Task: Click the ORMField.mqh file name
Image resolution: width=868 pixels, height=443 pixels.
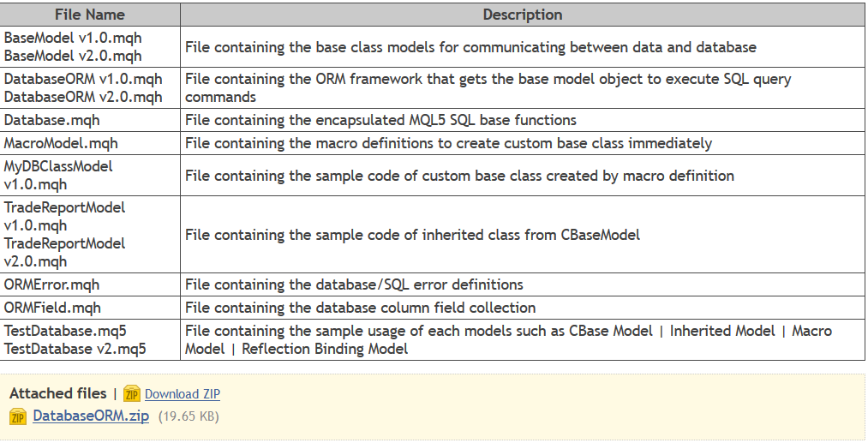Action: click(51, 308)
